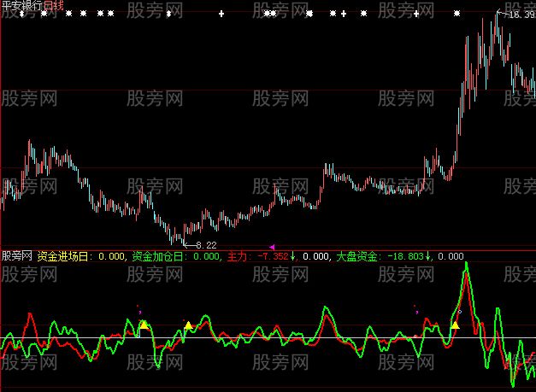Click the 8.22 low price label
Image resolution: width=536 pixels, height=392 pixels.
(x=207, y=244)
